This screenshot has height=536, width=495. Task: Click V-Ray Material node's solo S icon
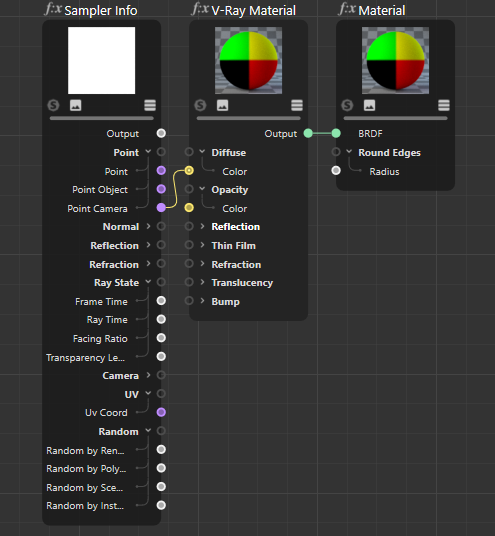tap(200, 105)
